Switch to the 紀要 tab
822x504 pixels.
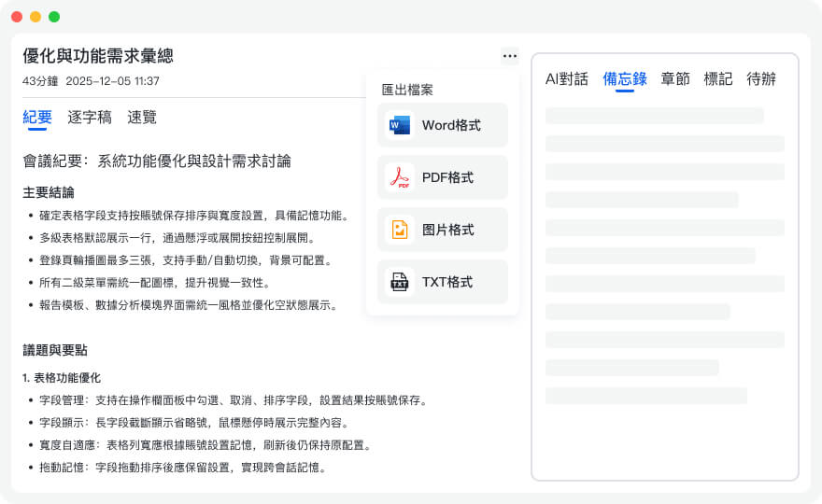pos(37,117)
